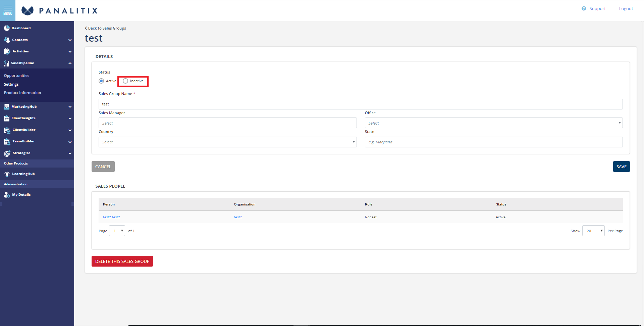Collapse the SalesPipeline menu chevron

tap(70, 63)
